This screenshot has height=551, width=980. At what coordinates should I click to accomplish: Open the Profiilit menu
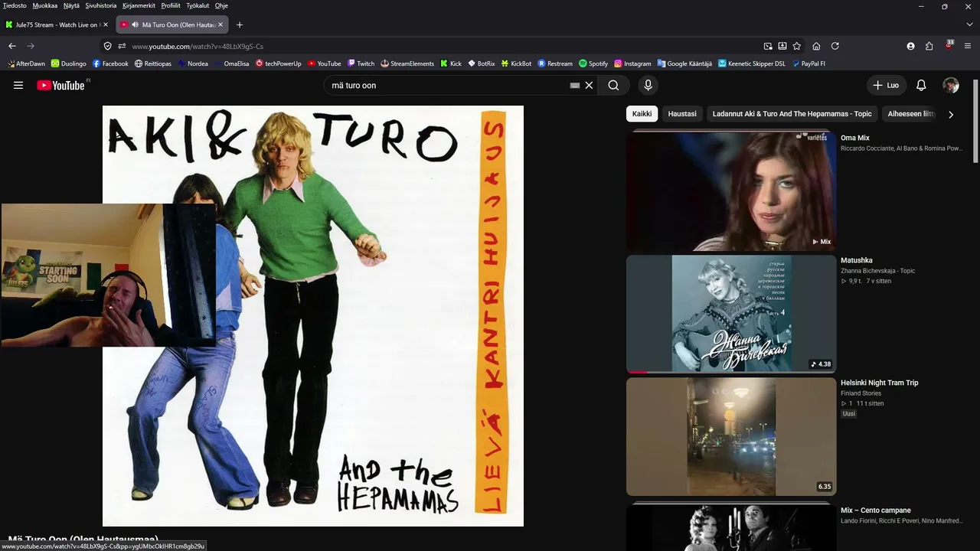coord(171,5)
